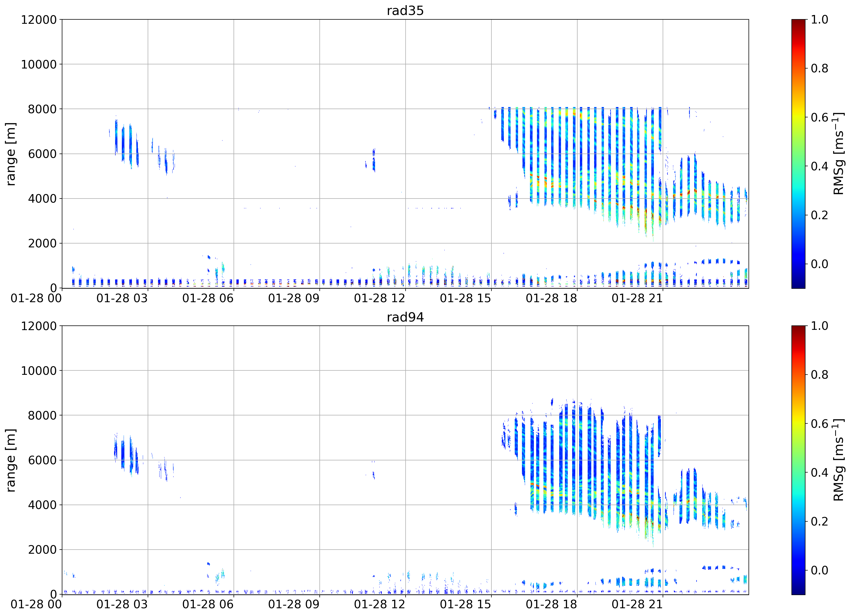Click the 12000 y-axis tick in the top plot

(39, 20)
